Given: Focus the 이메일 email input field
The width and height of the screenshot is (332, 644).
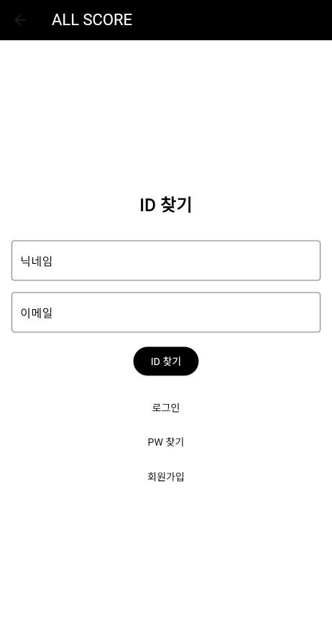Looking at the screenshot, I should click(x=166, y=312).
